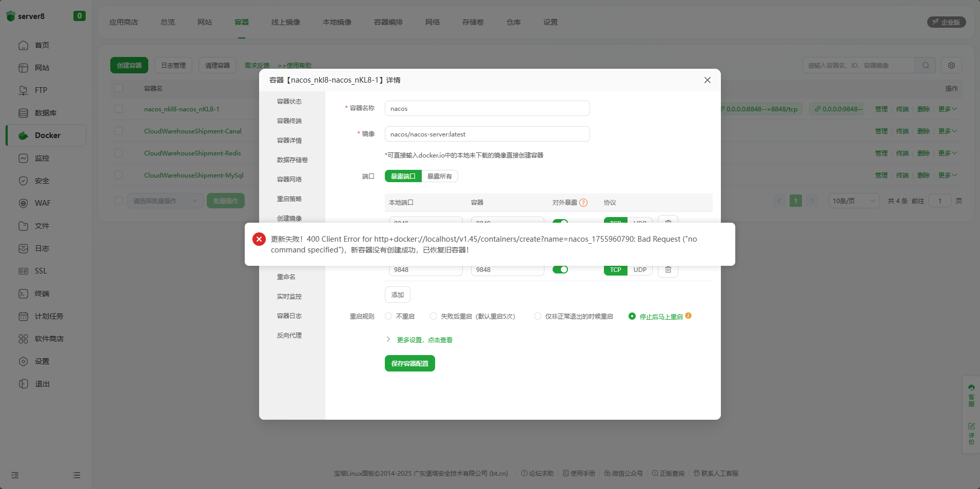Open the 网站 website sidebar icon
980x489 pixels.
(24, 68)
